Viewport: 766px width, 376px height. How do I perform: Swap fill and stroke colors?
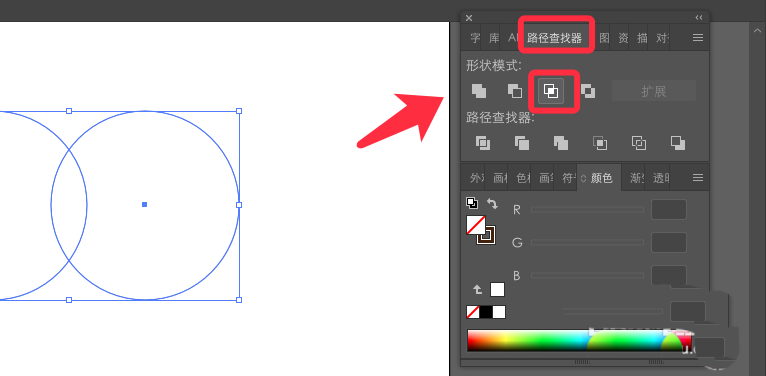492,204
